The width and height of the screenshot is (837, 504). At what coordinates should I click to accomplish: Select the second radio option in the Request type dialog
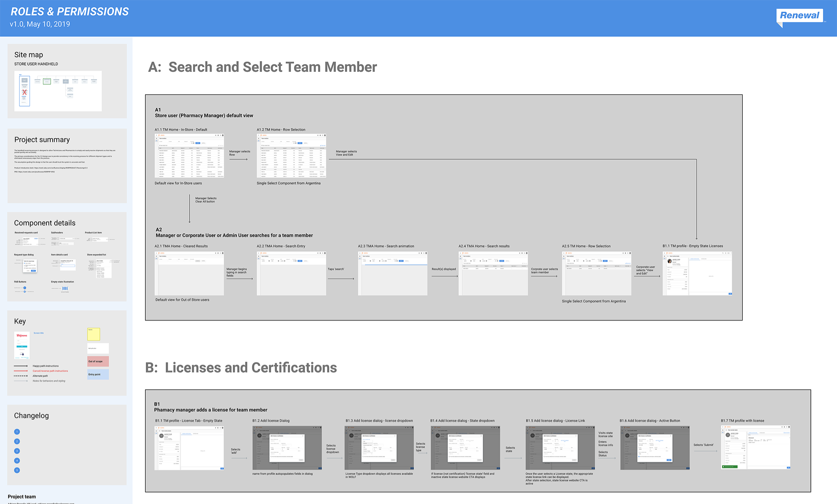tap(25, 266)
